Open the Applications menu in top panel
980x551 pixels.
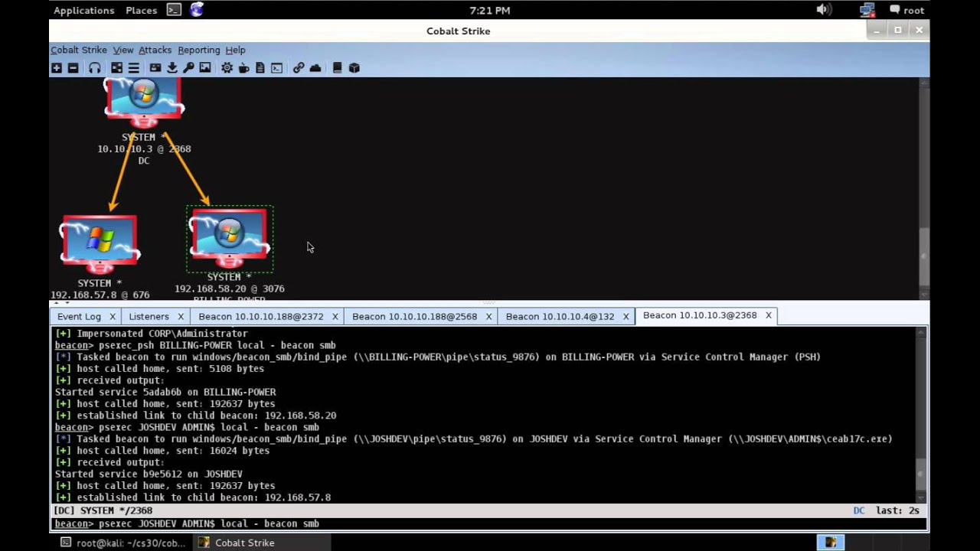point(83,10)
